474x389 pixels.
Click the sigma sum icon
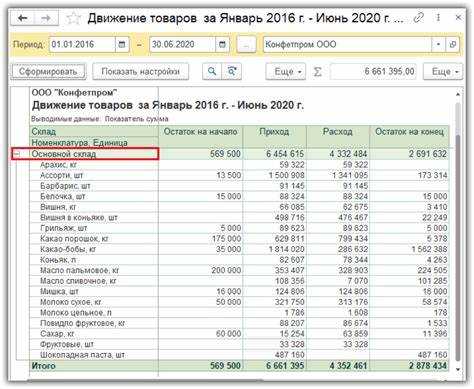[318, 72]
